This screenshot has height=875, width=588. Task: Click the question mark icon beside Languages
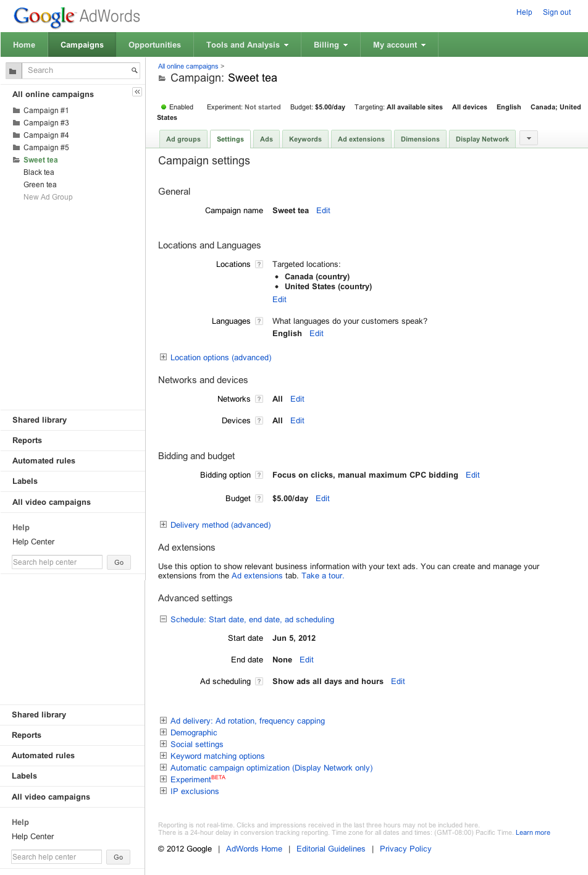(x=259, y=321)
